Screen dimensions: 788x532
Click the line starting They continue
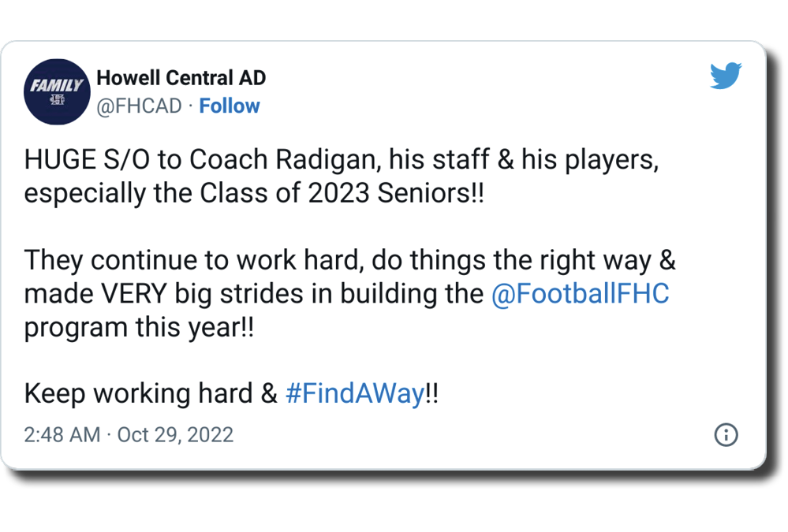pos(197,259)
